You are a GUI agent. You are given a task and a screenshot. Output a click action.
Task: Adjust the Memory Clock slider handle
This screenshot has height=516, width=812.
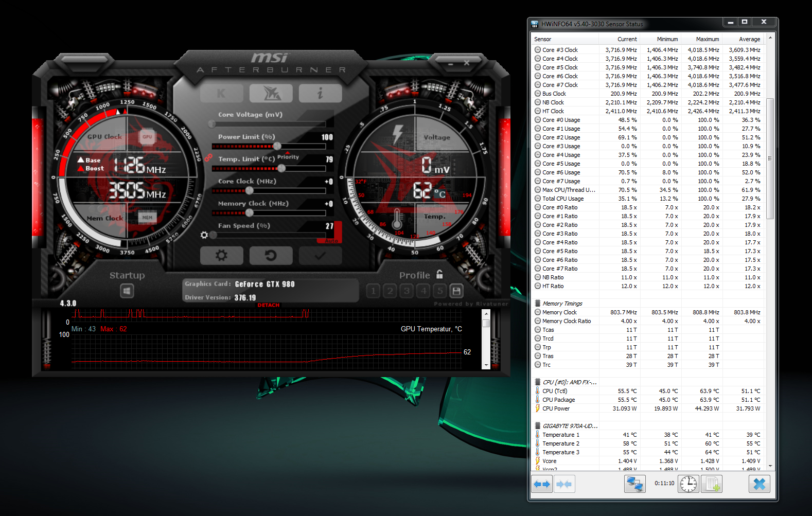250,212
